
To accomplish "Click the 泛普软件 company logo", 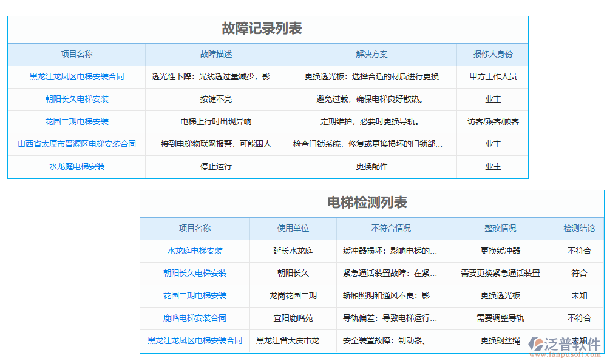I will [559, 344].
